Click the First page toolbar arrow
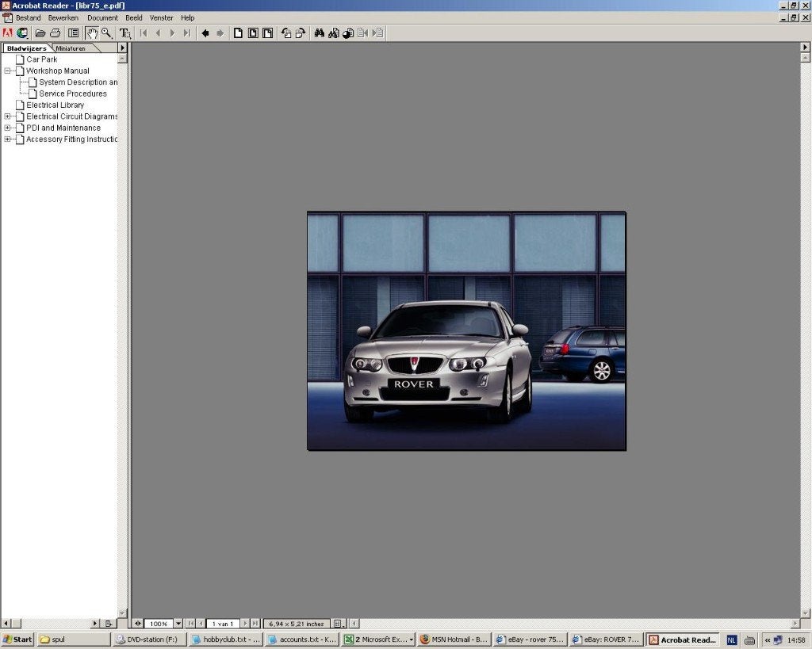 click(144, 33)
